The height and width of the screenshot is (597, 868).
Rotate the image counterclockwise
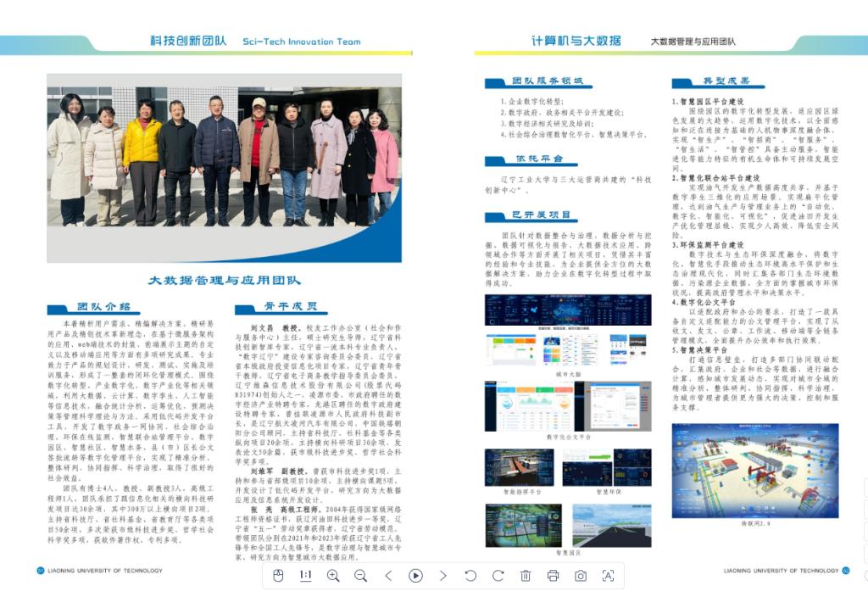(x=470, y=575)
